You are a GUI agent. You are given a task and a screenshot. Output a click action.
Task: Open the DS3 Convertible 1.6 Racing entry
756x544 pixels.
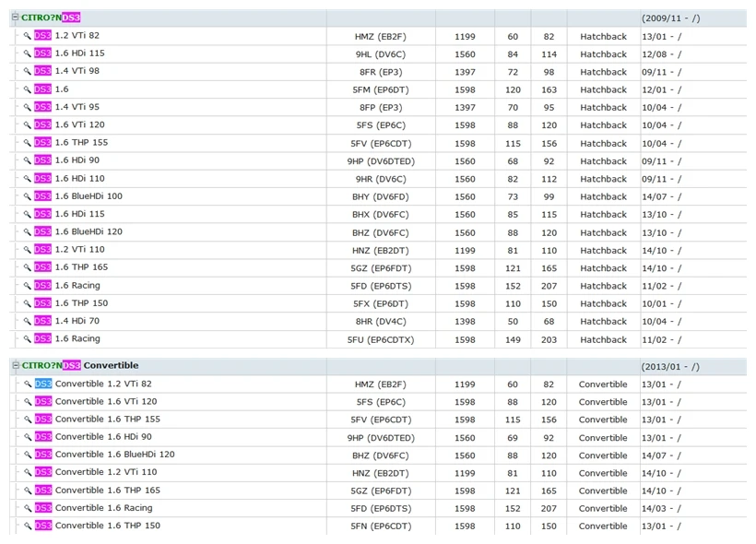(x=93, y=508)
